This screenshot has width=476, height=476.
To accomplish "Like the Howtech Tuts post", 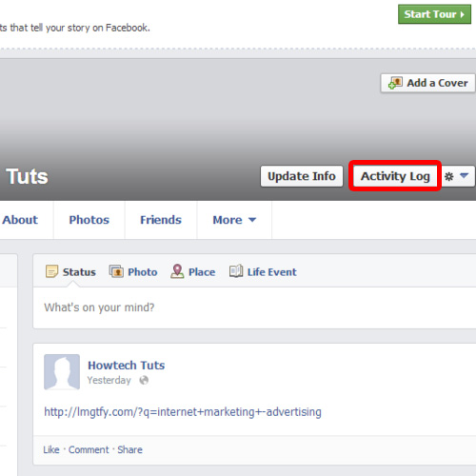I will point(51,449).
